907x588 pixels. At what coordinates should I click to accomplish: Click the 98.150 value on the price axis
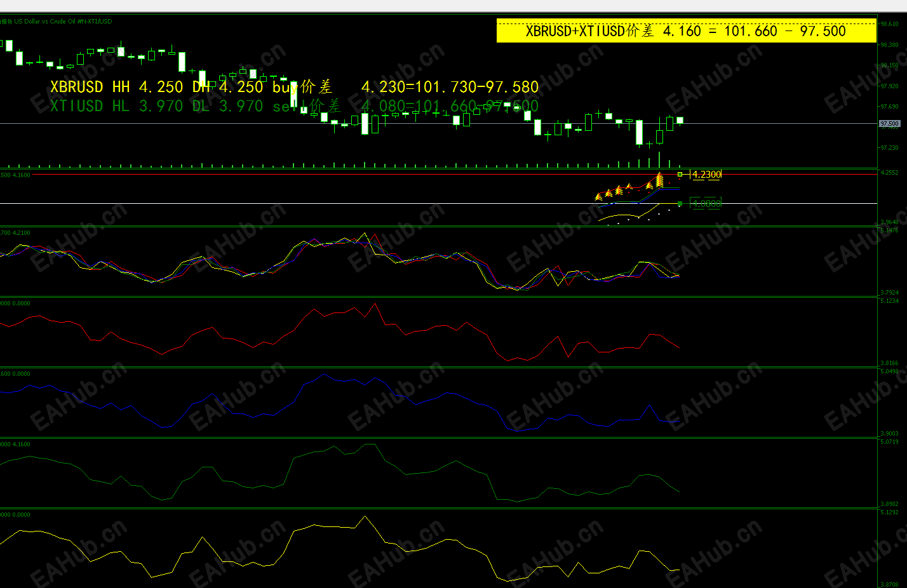[889, 65]
